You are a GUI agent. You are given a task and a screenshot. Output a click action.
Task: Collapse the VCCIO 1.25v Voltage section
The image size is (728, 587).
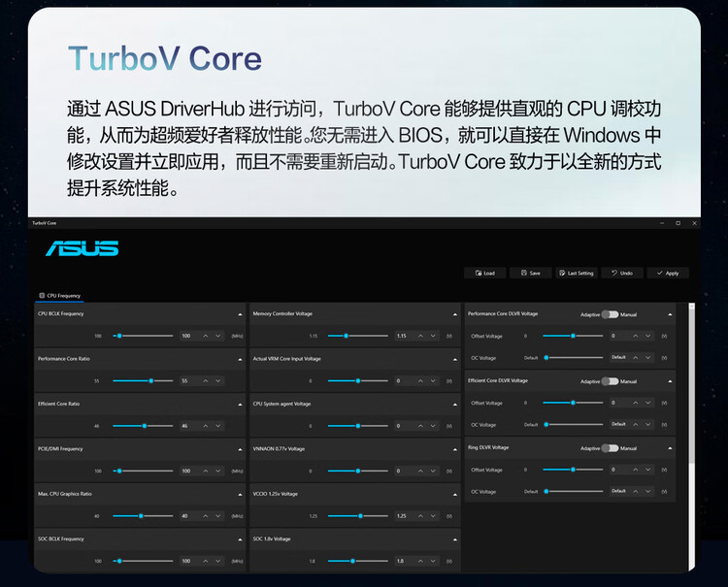(455, 494)
